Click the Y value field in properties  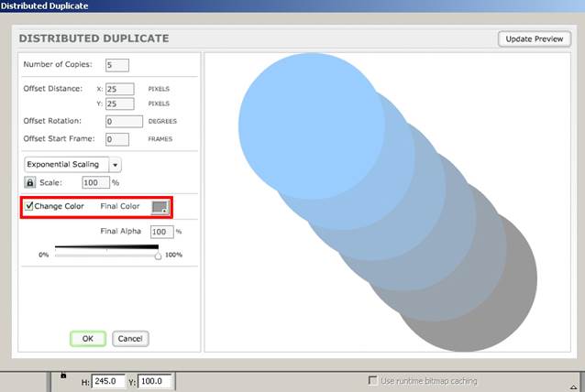pos(154,381)
